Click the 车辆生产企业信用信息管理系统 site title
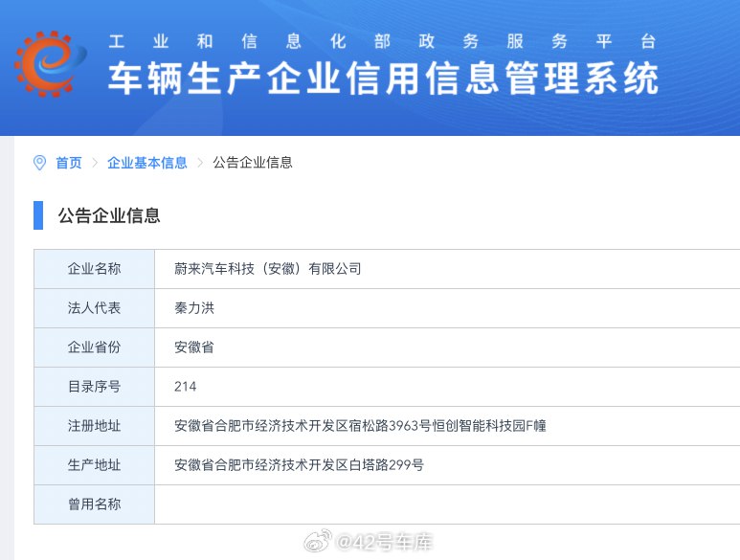Screen dimensions: 740x560 point(383,78)
